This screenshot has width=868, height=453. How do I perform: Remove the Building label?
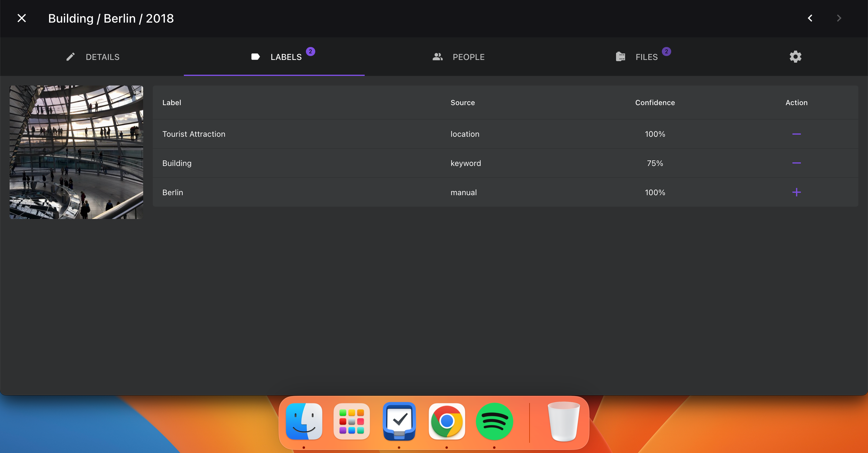click(x=796, y=163)
